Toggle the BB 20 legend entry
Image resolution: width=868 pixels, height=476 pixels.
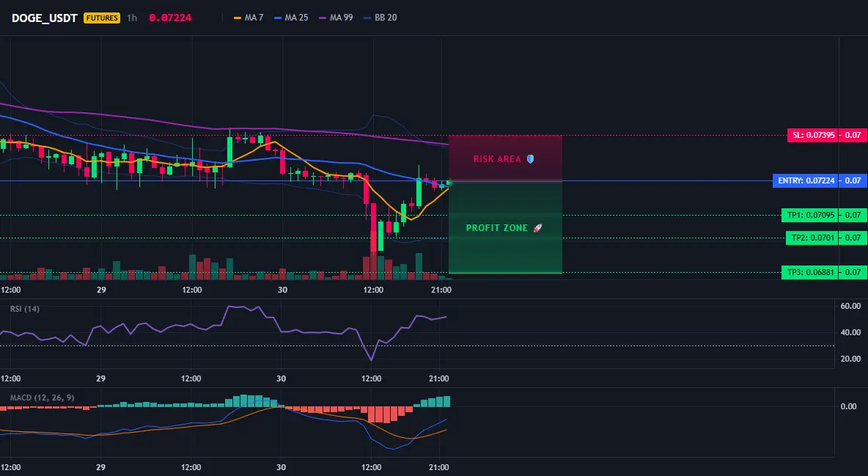(380, 18)
